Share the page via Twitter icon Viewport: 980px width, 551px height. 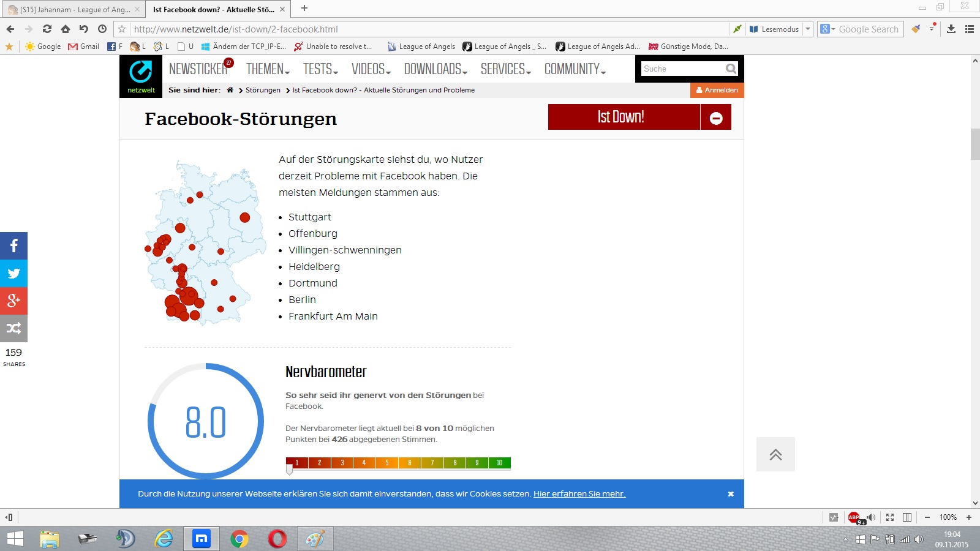13,273
